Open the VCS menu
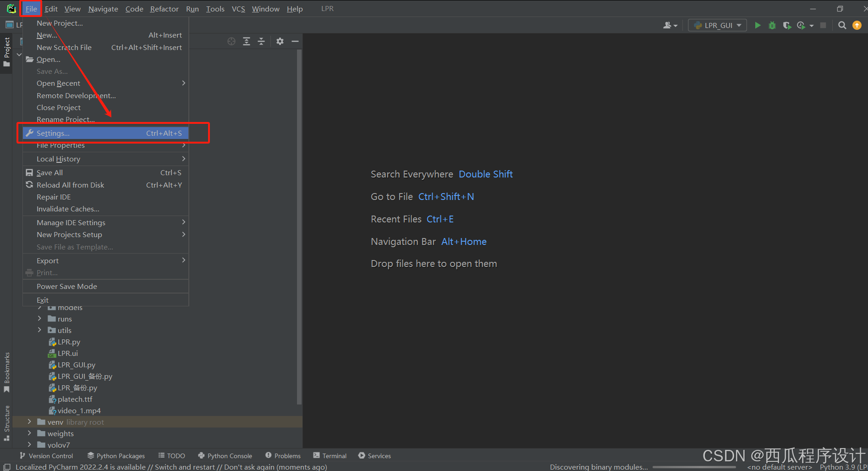This screenshot has height=471, width=868. coord(238,9)
